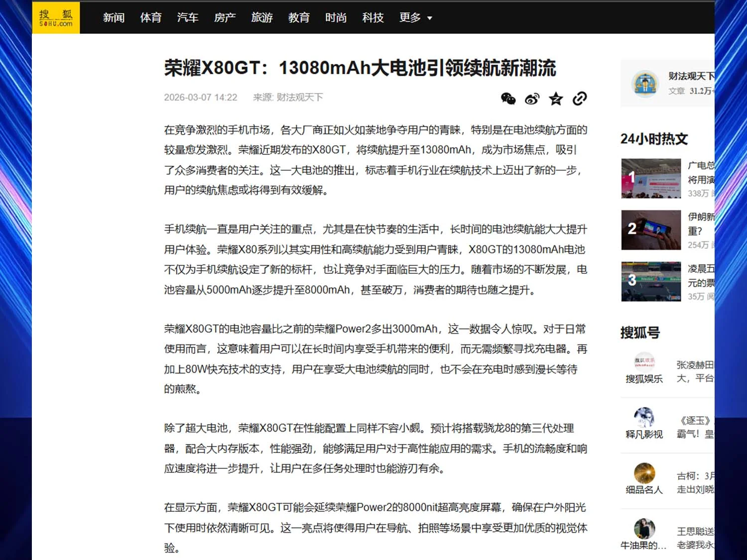
Task: Click the star favorite icon
Action: point(556,99)
